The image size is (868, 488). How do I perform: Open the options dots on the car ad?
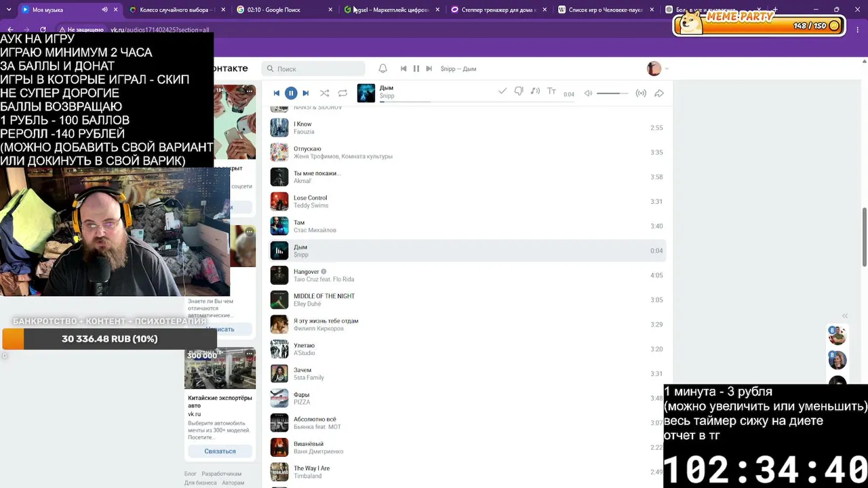[x=250, y=354]
